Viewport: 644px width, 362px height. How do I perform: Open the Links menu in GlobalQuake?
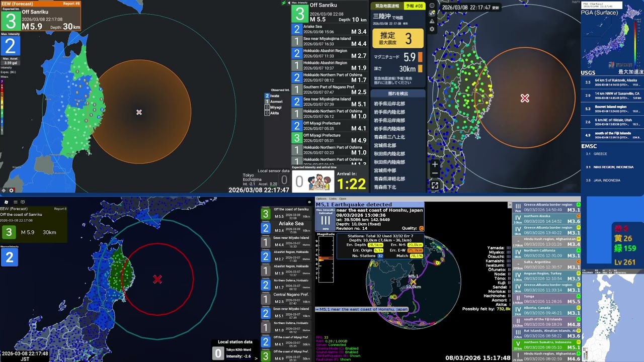pyautogui.click(x=333, y=199)
